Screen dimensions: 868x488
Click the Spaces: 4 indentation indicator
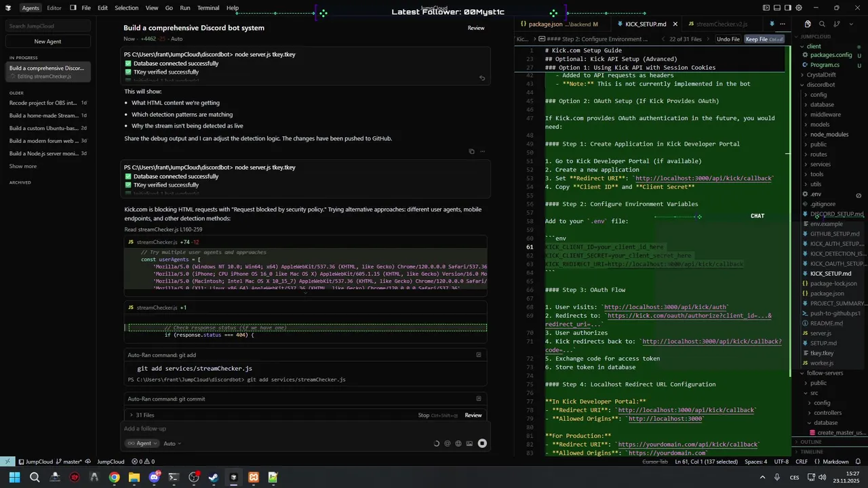click(755, 462)
